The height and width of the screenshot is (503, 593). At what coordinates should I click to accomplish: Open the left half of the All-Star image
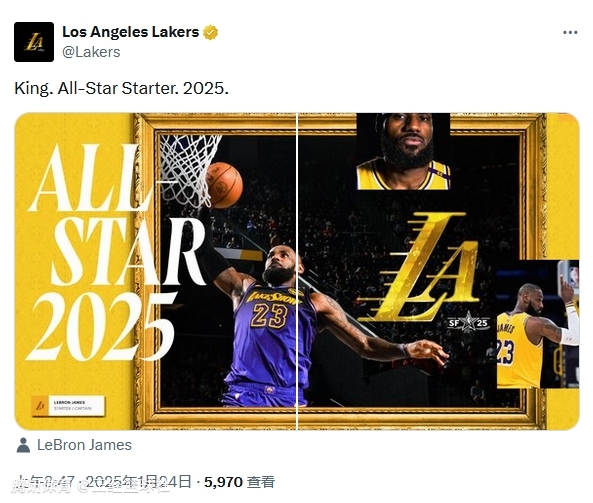[155, 272]
